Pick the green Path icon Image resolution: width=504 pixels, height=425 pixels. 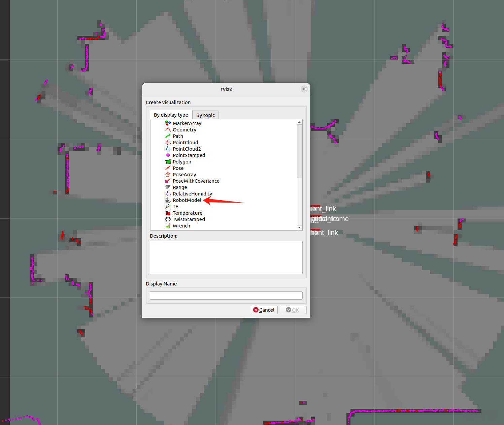[168, 136]
